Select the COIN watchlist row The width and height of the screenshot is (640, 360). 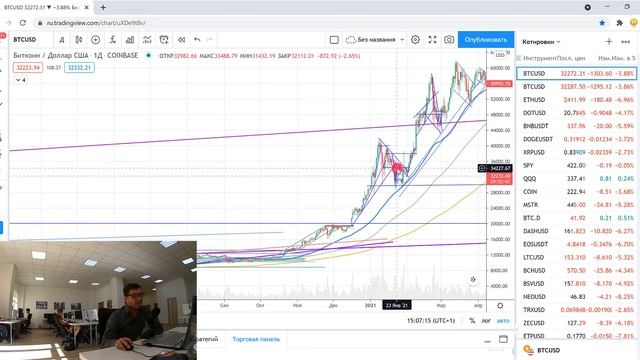pyautogui.click(x=576, y=191)
